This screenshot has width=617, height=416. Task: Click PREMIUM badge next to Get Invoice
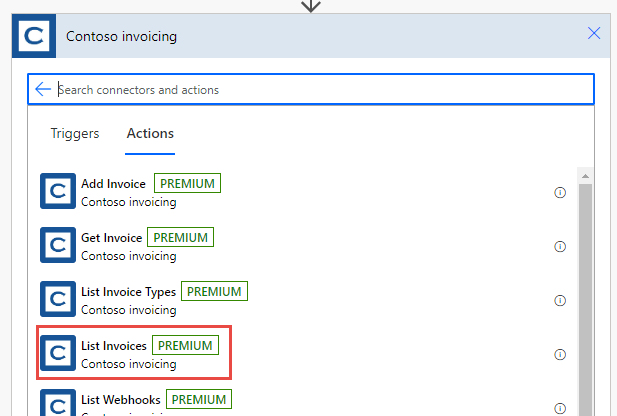pyautogui.click(x=181, y=237)
